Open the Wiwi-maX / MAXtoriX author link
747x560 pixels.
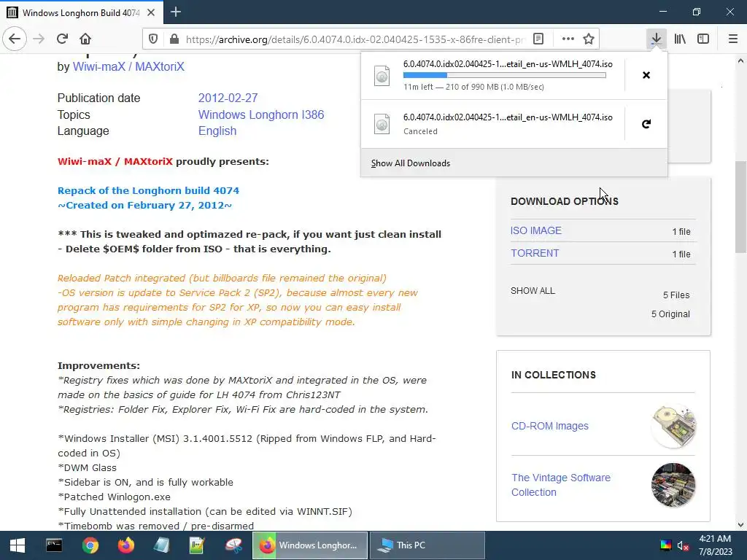point(128,66)
